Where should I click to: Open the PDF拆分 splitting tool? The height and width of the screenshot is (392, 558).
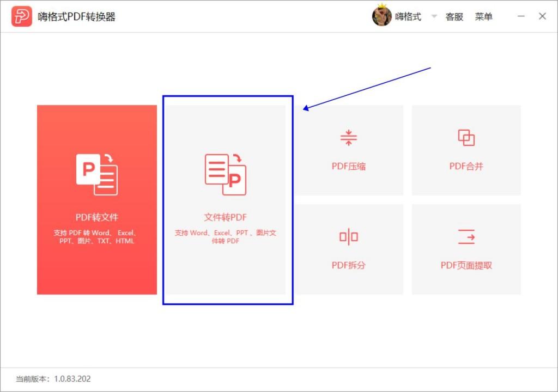(349, 248)
